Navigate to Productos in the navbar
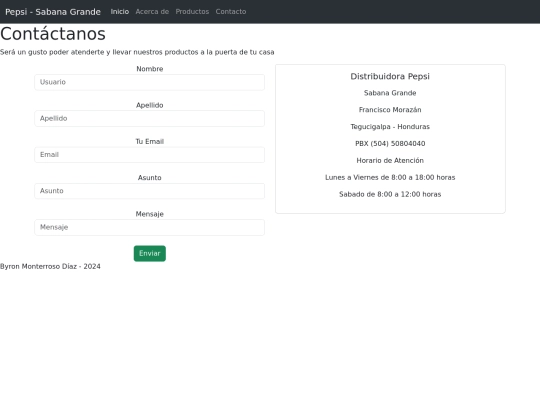This screenshot has width=540, height=405. pyautogui.click(x=192, y=12)
